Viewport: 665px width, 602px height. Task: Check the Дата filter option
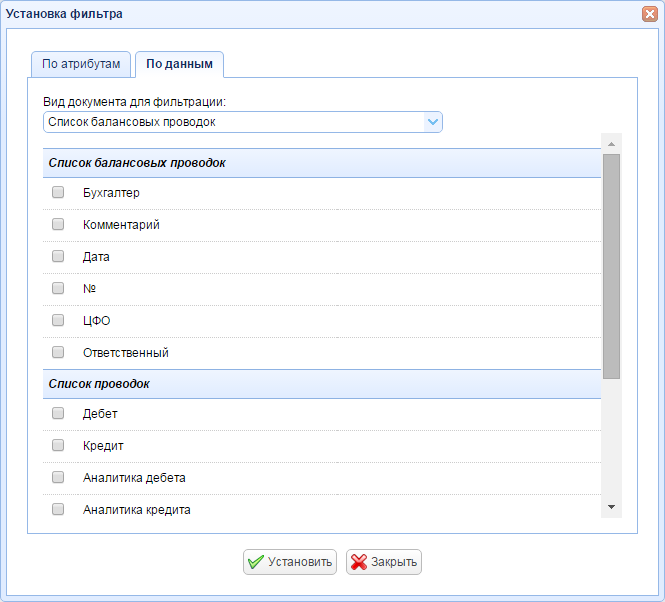pos(58,256)
